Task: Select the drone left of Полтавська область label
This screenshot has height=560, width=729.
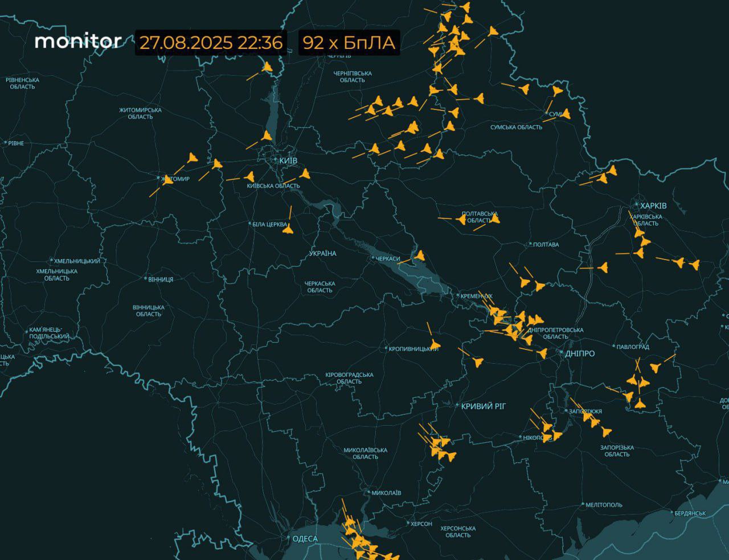Action: point(460,219)
